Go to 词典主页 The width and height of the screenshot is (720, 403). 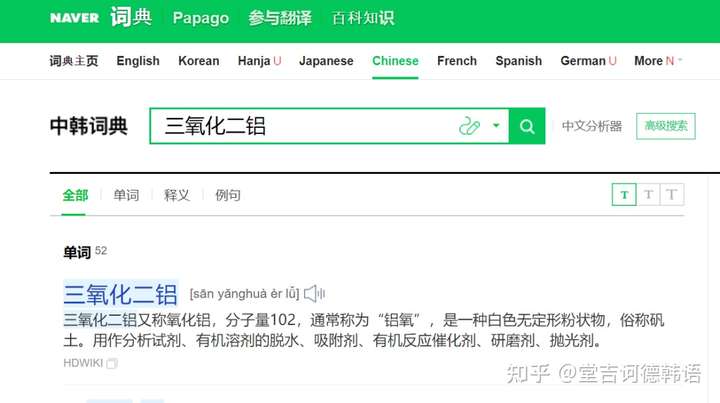point(74,61)
